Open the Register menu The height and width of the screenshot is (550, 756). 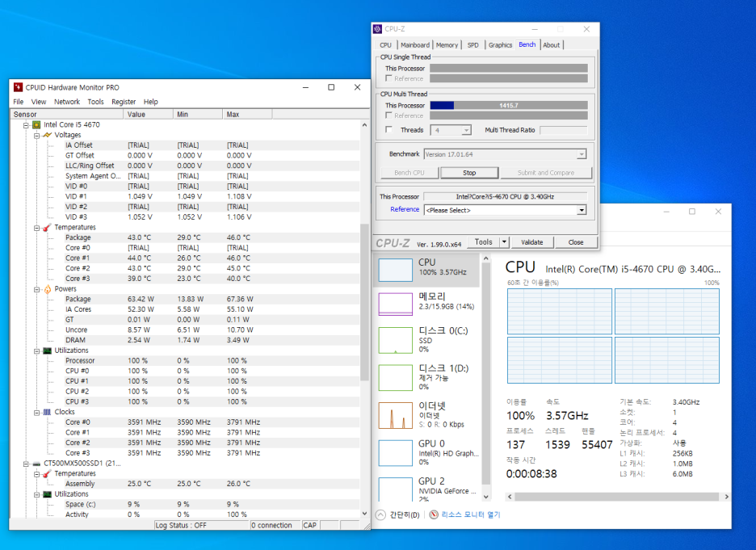[124, 102]
